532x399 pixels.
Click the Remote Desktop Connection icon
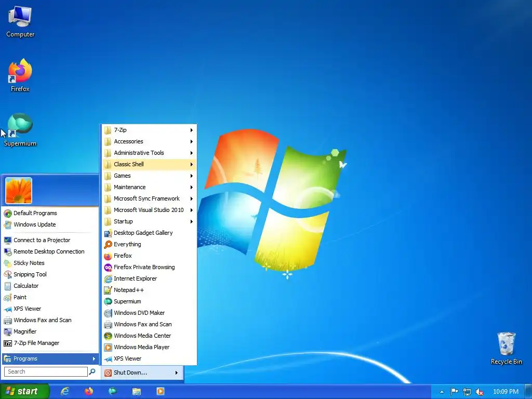pos(7,252)
